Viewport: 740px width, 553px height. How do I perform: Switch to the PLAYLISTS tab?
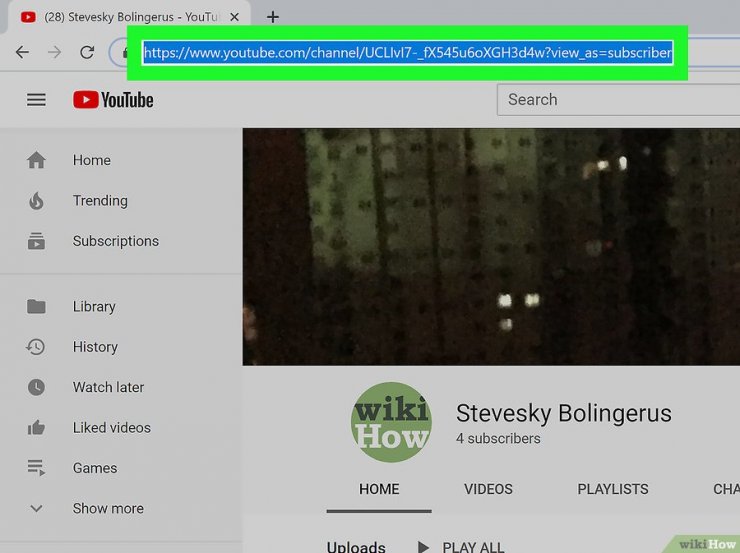[613, 489]
